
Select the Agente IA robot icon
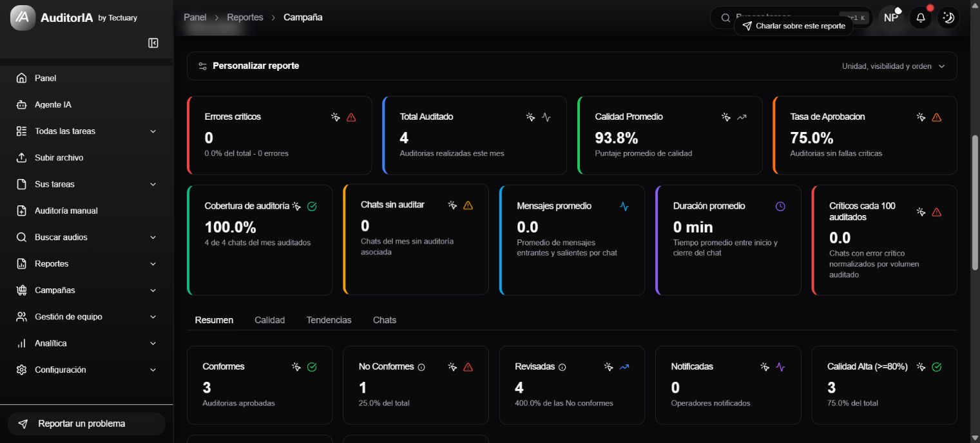[22, 105]
